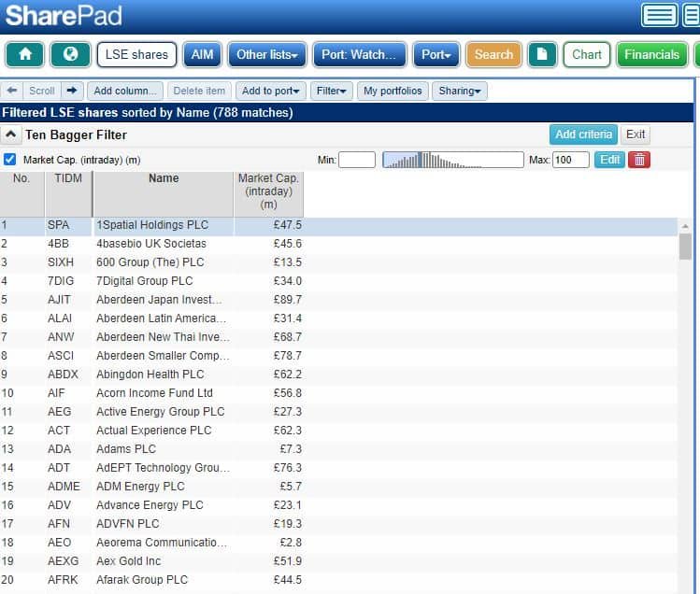Collapse the Ten Bagger Filter panel
Image resolution: width=700 pixels, height=594 pixels.
[x=10, y=134]
